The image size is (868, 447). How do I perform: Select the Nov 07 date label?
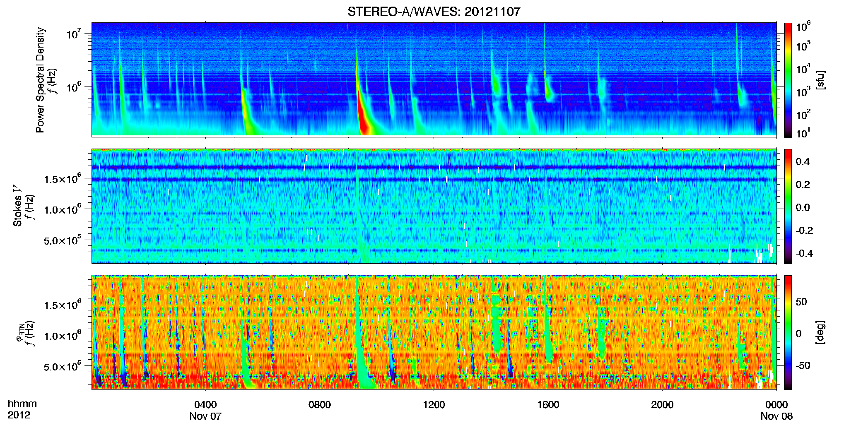pyautogui.click(x=205, y=416)
